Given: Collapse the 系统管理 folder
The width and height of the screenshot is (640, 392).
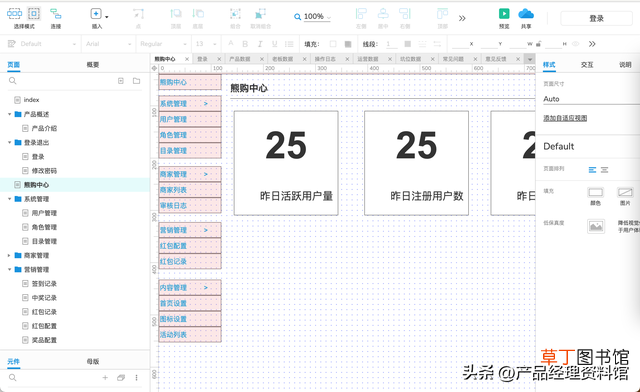Looking at the screenshot, I should (9, 199).
